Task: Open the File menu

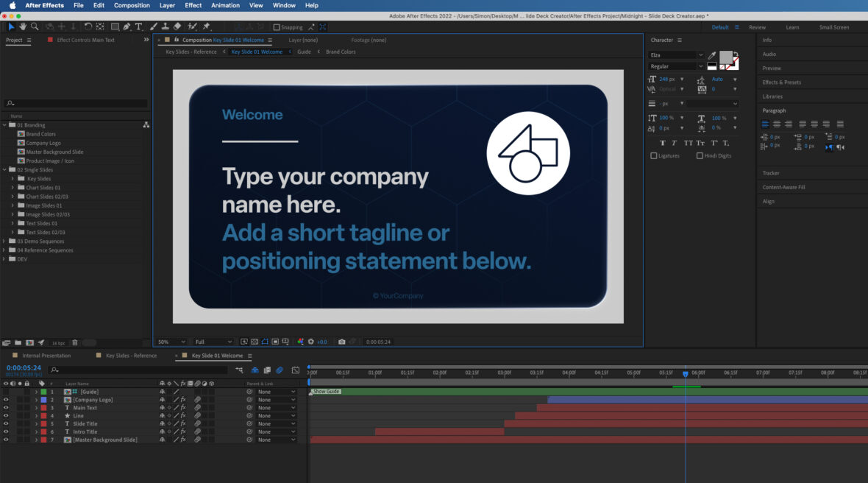Action: click(79, 6)
